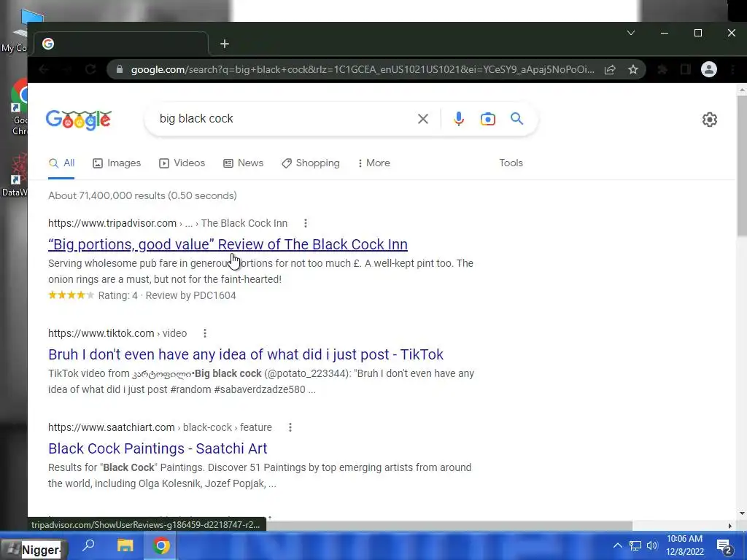Open more options for tiktok result
This screenshot has height=560, width=747.
point(205,333)
